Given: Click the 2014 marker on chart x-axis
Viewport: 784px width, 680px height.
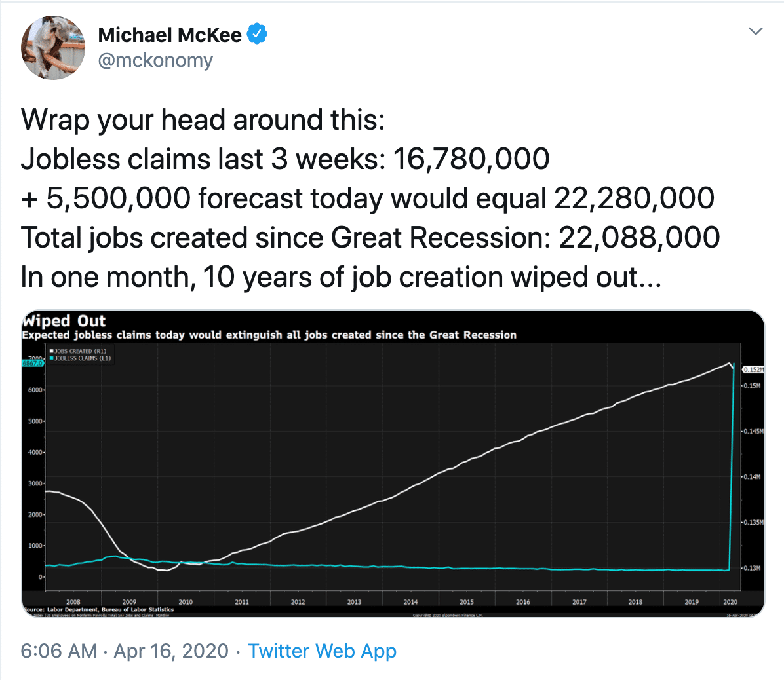Looking at the screenshot, I should pos(410,602).
